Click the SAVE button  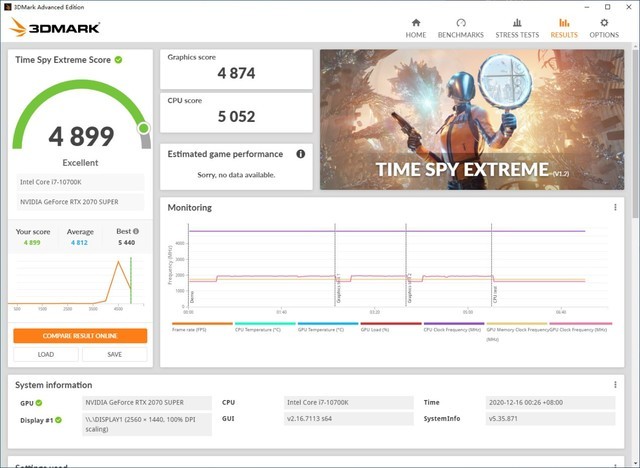[x=114, y=354]
